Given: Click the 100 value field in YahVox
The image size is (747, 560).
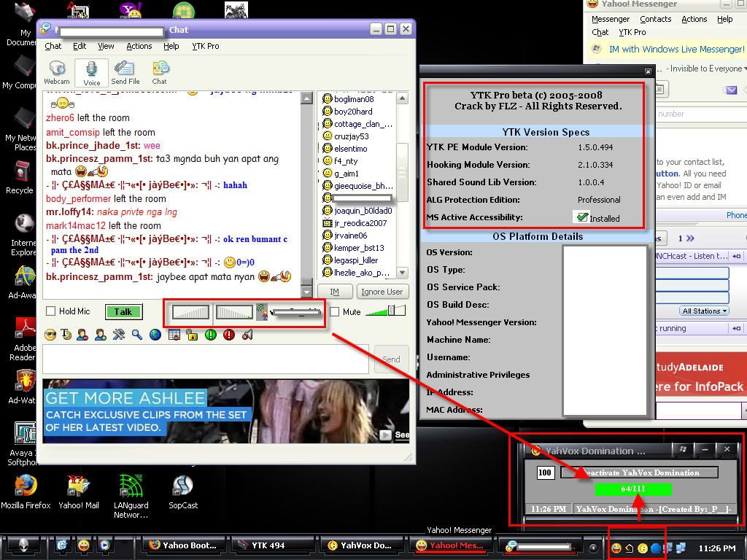Looking at the screenshot, I should click(544, 472).
